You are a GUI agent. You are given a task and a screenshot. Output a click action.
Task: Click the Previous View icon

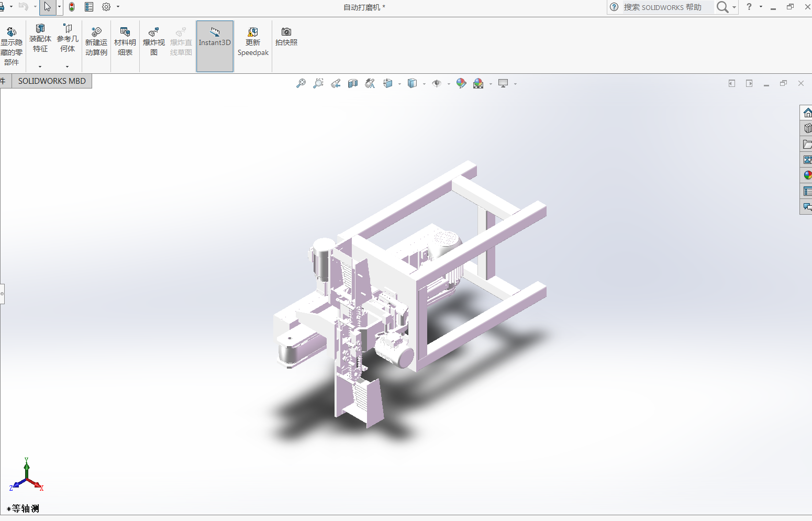point(336,83)
